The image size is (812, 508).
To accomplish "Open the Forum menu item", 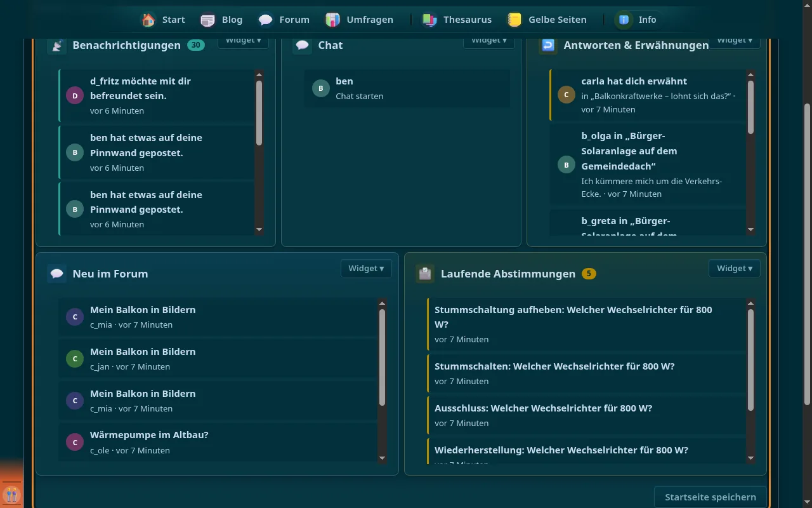I will tap(284, 20).
